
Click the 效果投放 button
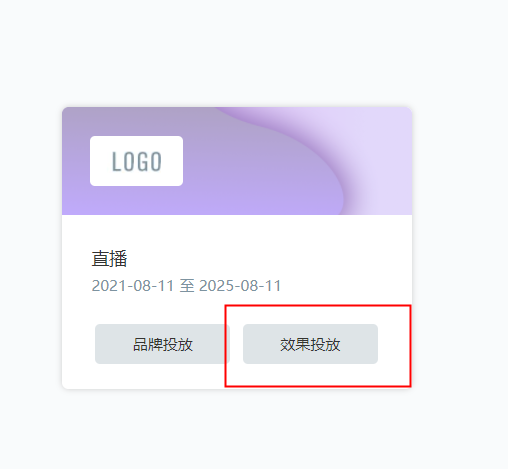pyautogui.click(x=310, y=344)
